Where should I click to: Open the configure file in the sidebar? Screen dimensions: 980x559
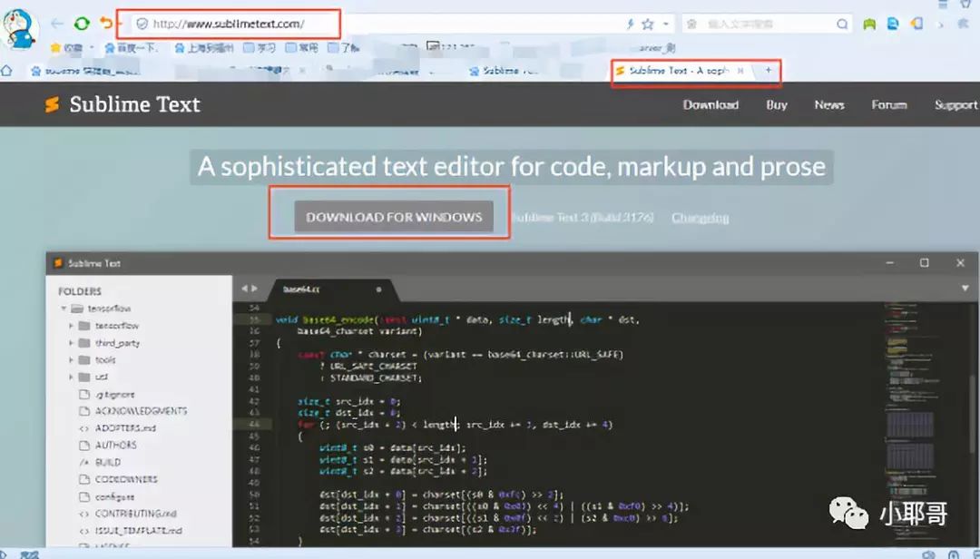pyautogui.click(x=107, y=496)
